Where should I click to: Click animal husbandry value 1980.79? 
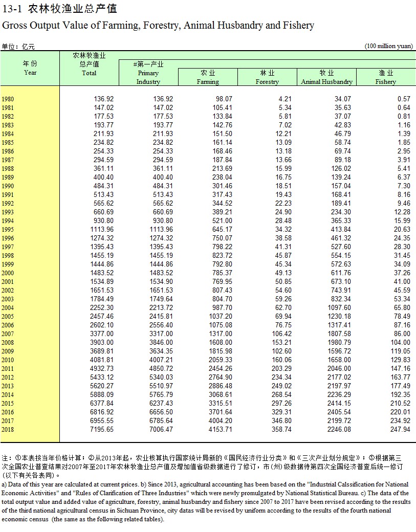pos(339,342)
